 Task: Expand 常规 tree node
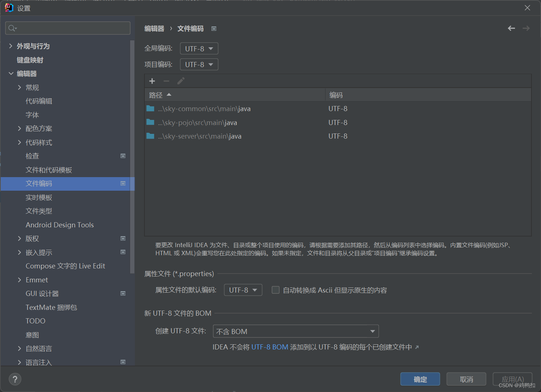pos(19,87)
